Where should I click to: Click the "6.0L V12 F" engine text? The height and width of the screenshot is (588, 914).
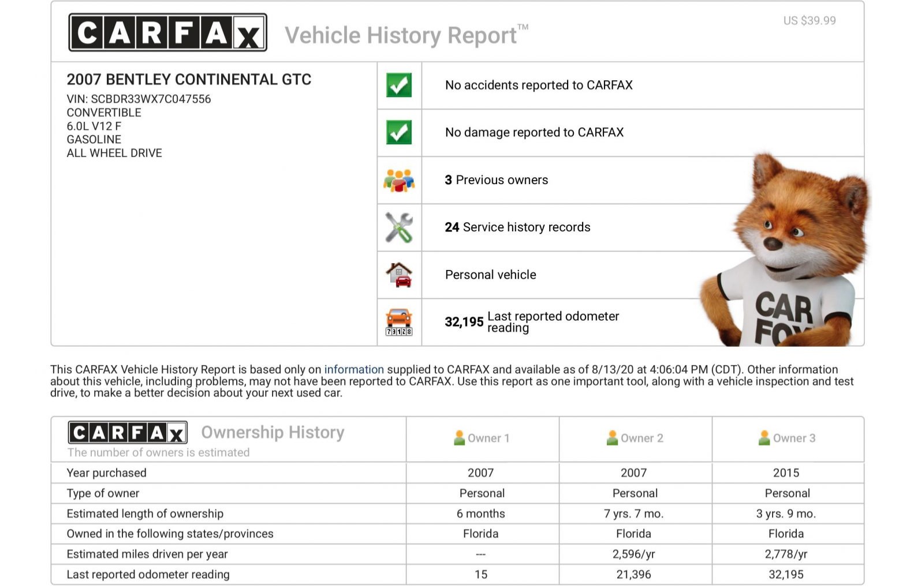coord(94,126)
